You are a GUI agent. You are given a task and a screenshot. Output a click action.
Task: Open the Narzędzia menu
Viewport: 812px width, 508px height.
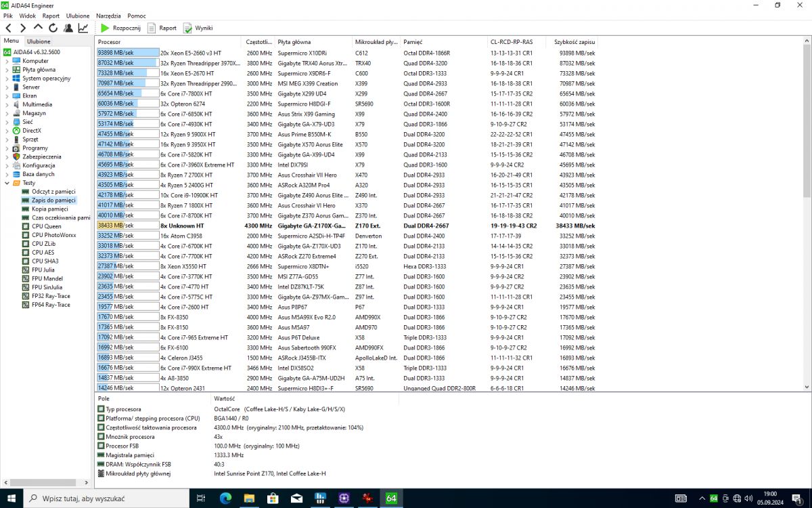click(108, 16)
